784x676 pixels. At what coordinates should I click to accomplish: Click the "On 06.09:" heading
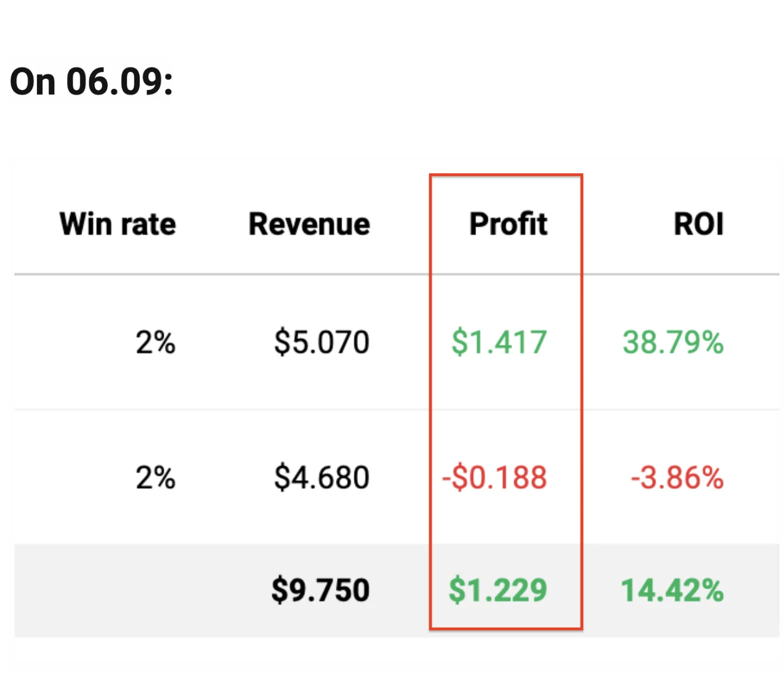[92, 82]
